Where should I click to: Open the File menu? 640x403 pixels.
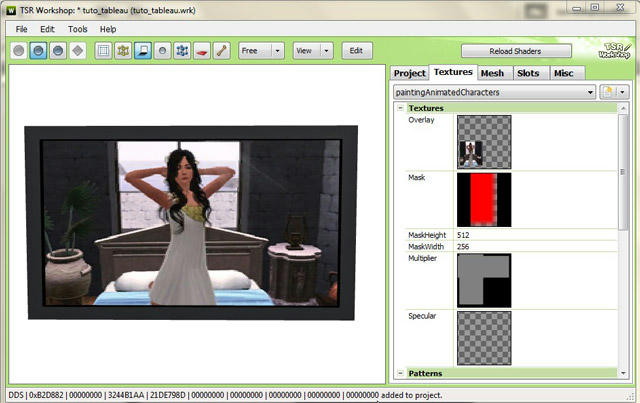tap(21, 29)
